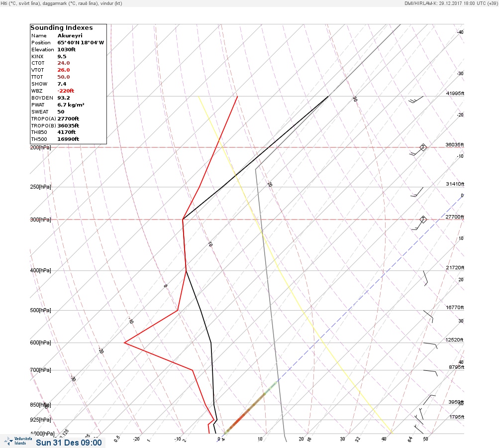Click the '8795ft' altitude label
Image resolution: width=499 pixels, height=448 pixels.
456,367
